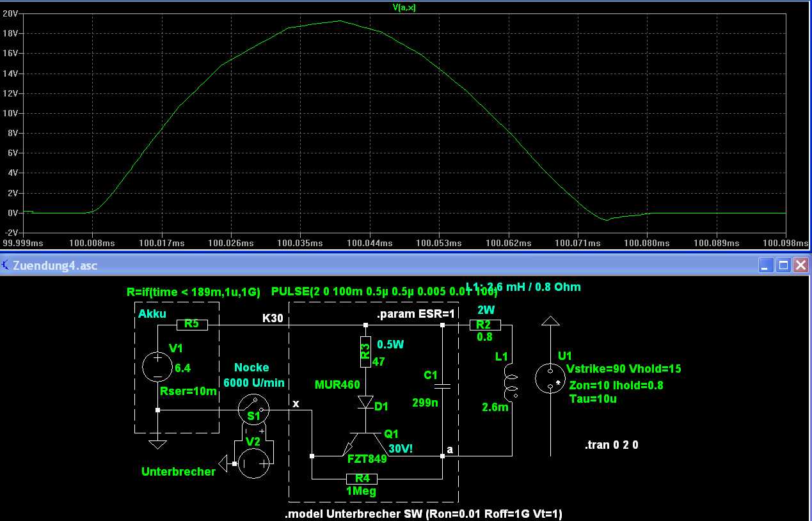Click the Zuendung4.asc title bar
Image resolution: width=812 pixels, height=521 pixels.
pyautogui.click(x=384, y=265)
